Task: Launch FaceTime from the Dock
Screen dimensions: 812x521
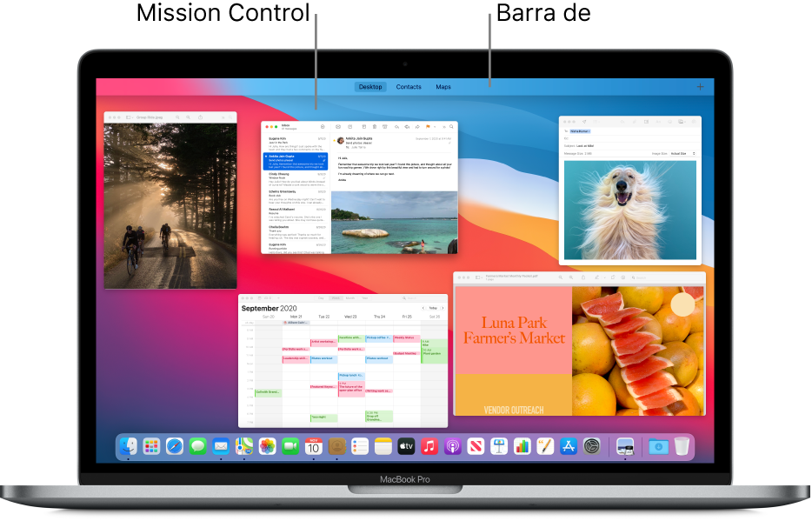Action: [x=290, y=446]
